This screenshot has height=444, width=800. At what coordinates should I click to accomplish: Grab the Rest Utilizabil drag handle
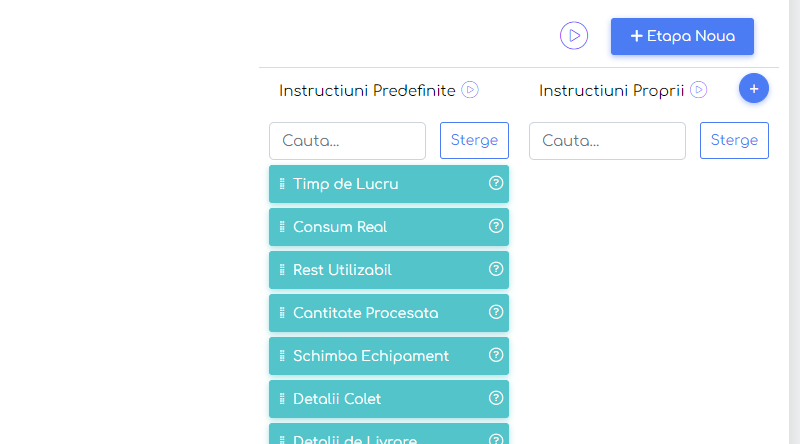(282, 270)
